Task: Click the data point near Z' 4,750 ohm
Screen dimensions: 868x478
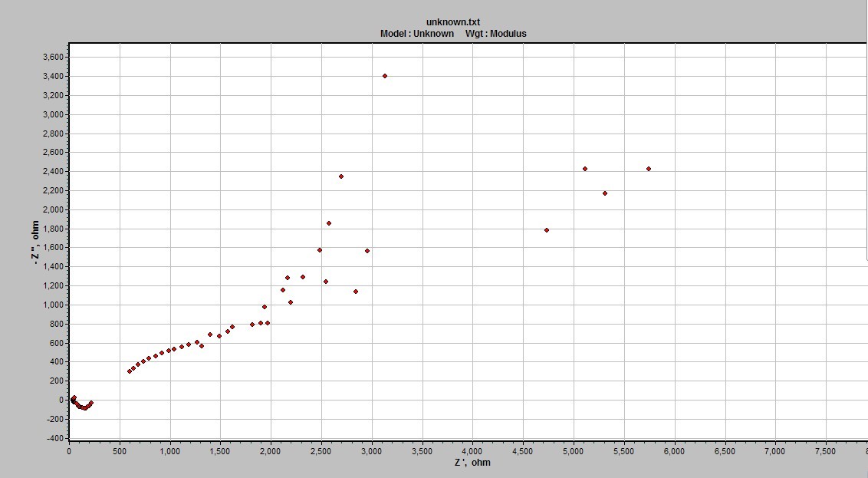Action: pos(547,230)
